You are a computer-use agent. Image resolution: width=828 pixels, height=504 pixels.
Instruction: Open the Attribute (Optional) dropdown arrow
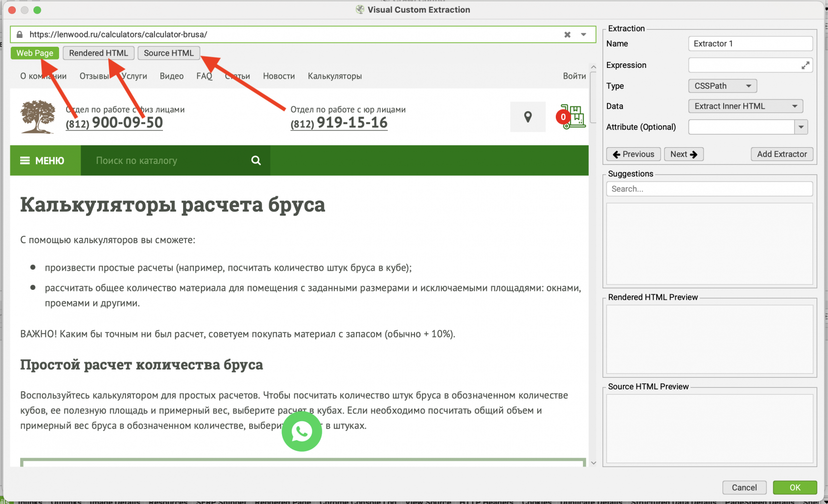(x=801, y=127)
